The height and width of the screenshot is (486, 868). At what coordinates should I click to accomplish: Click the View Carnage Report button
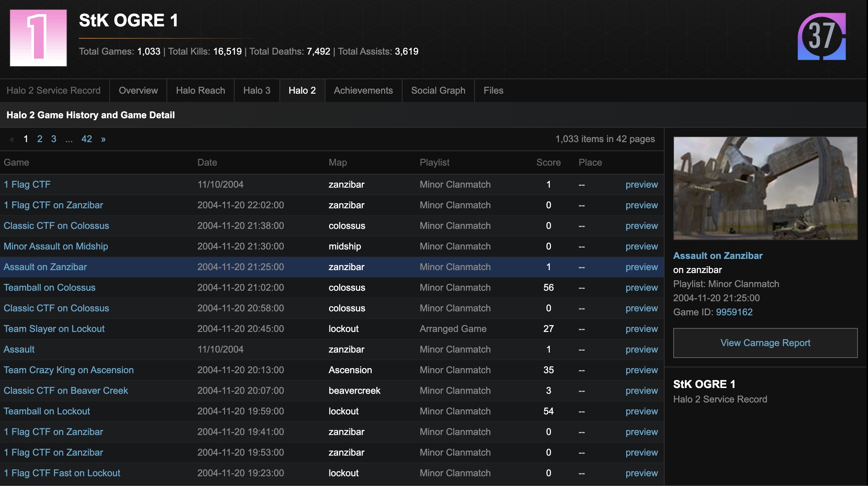click(765, 343)
